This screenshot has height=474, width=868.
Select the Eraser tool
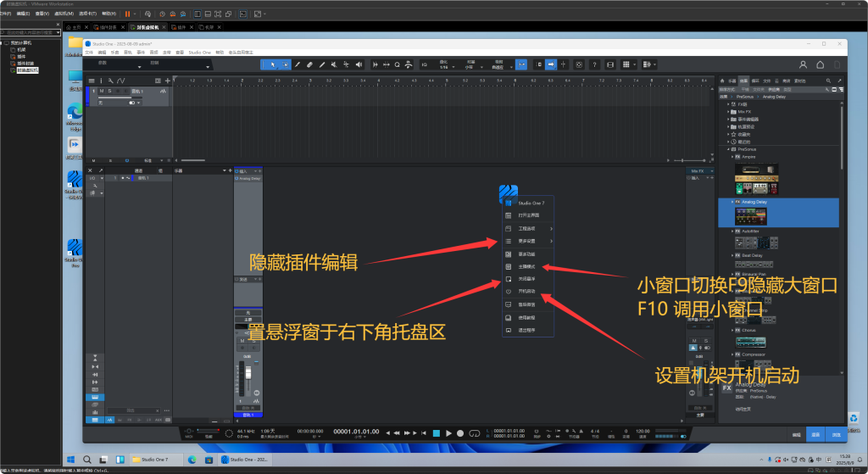point(309,64)
